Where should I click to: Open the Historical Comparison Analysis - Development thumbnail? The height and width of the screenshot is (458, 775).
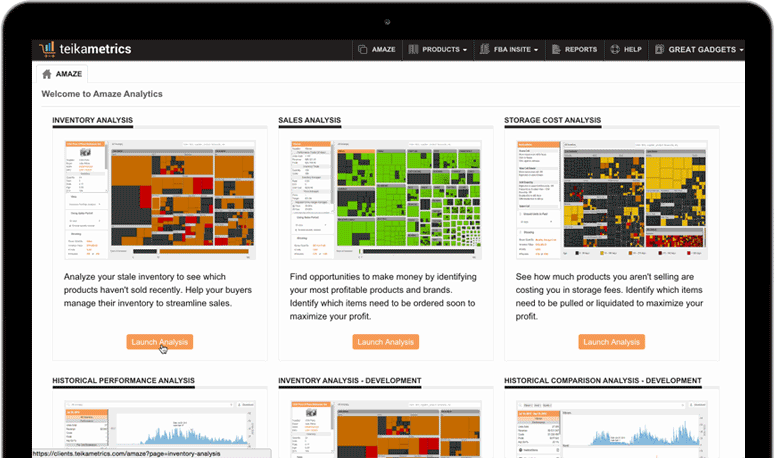pyautogui.click(x=611, y=429)
